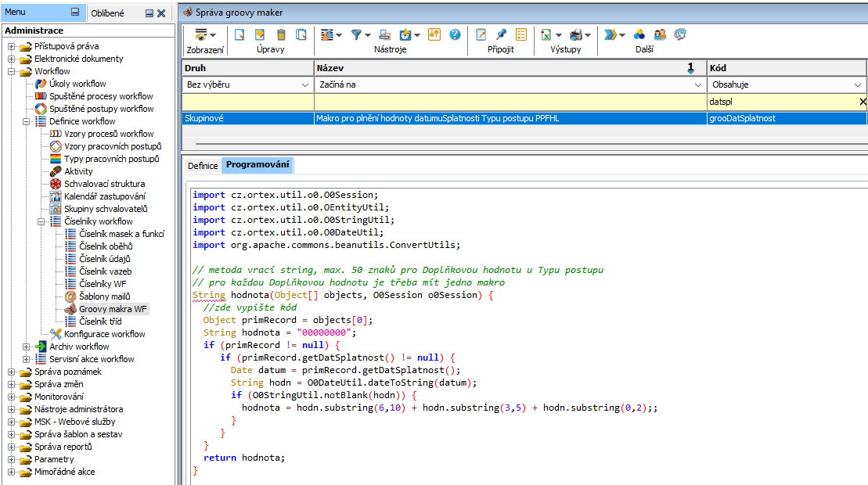Image resolution: width=868 pixels, height=485 pixels.
Task: Click the new record icon in Úpravy
Action: tap(240, 34)
